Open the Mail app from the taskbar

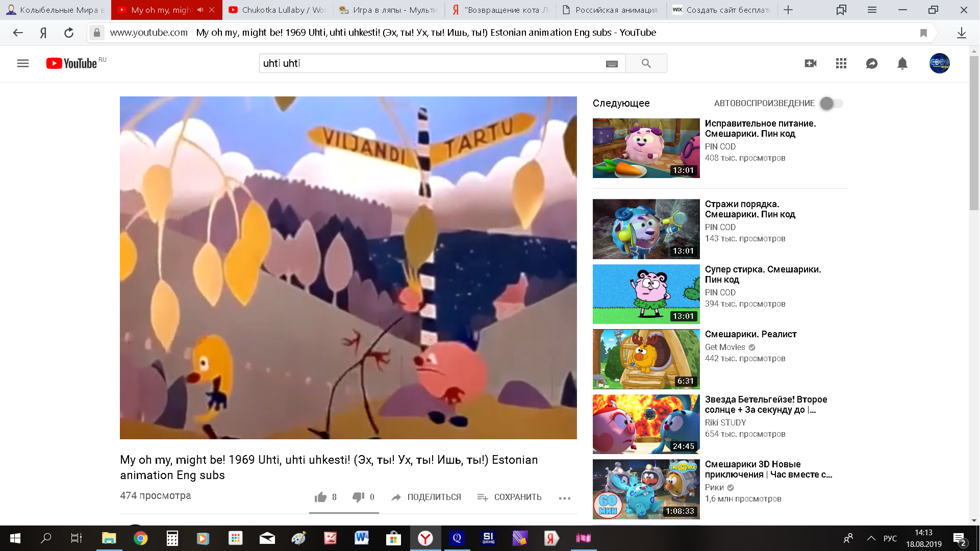(x=267, y=538)
